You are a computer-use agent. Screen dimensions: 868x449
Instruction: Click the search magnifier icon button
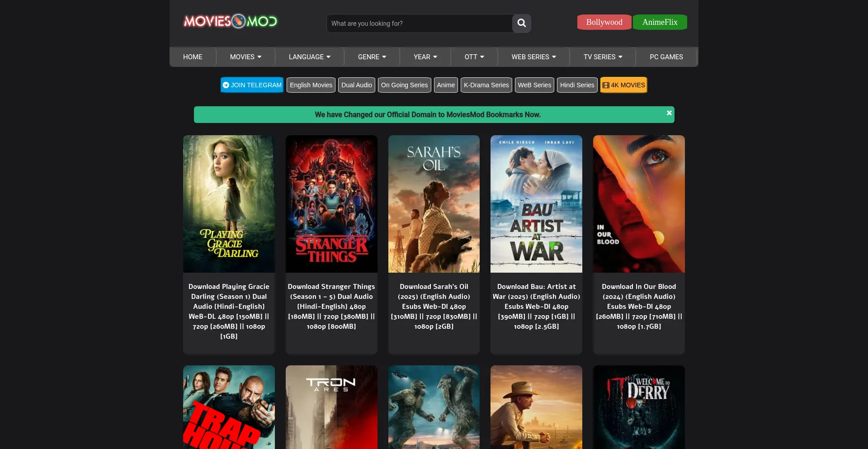[521, 23]
